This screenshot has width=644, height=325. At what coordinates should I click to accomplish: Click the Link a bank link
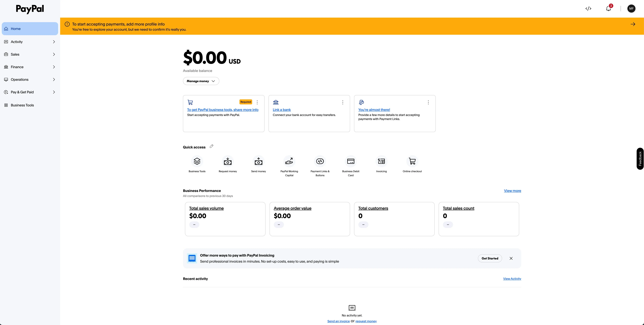coord(282,110)
